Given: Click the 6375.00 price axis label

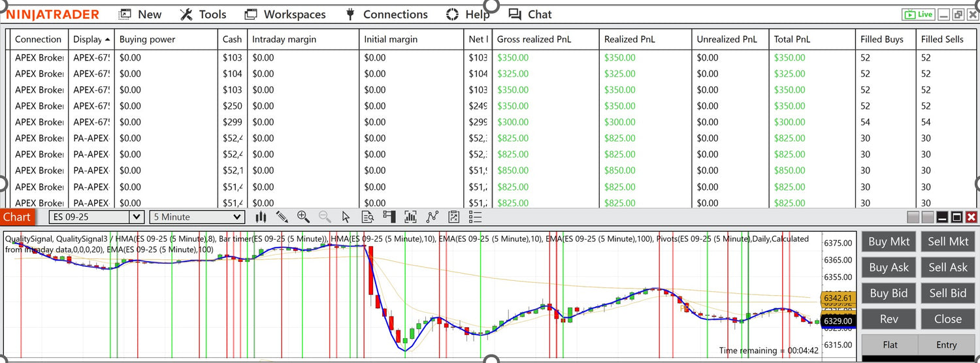Looking at the screenshot, I should (839, 243).
